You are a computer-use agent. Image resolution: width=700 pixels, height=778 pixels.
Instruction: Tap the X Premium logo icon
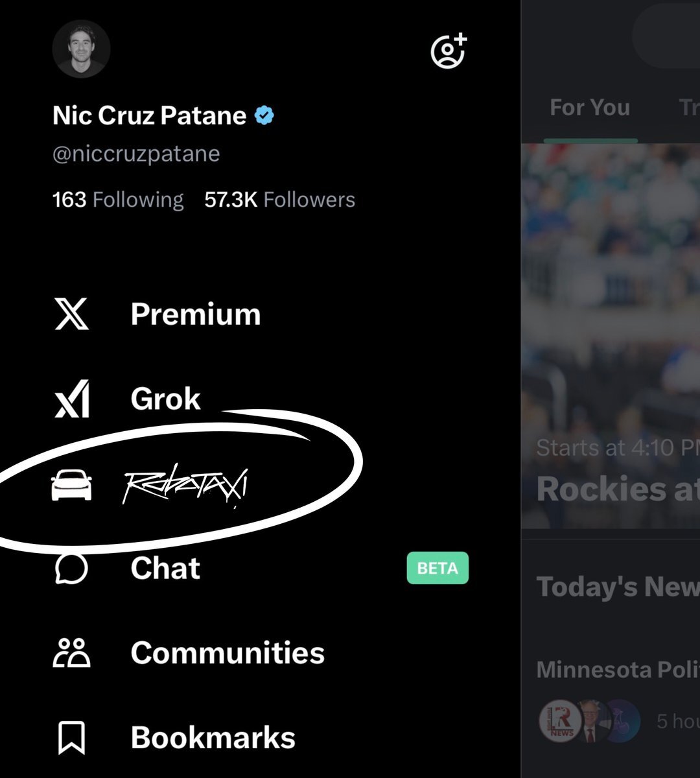click(71, 314)
